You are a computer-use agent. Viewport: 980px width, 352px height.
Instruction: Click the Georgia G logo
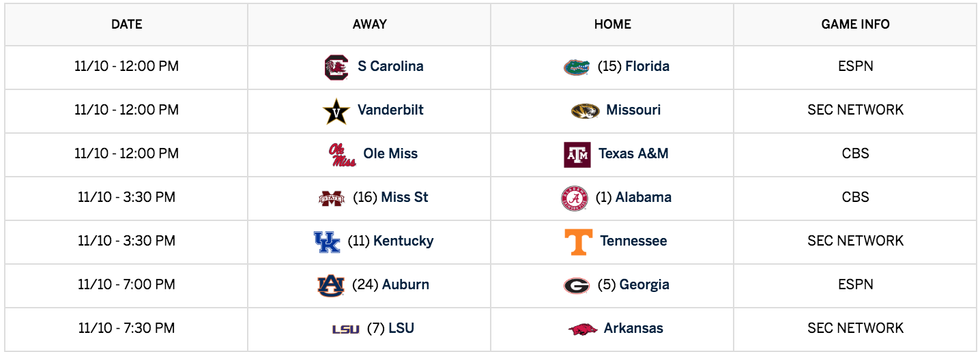[x=577, y=285]
